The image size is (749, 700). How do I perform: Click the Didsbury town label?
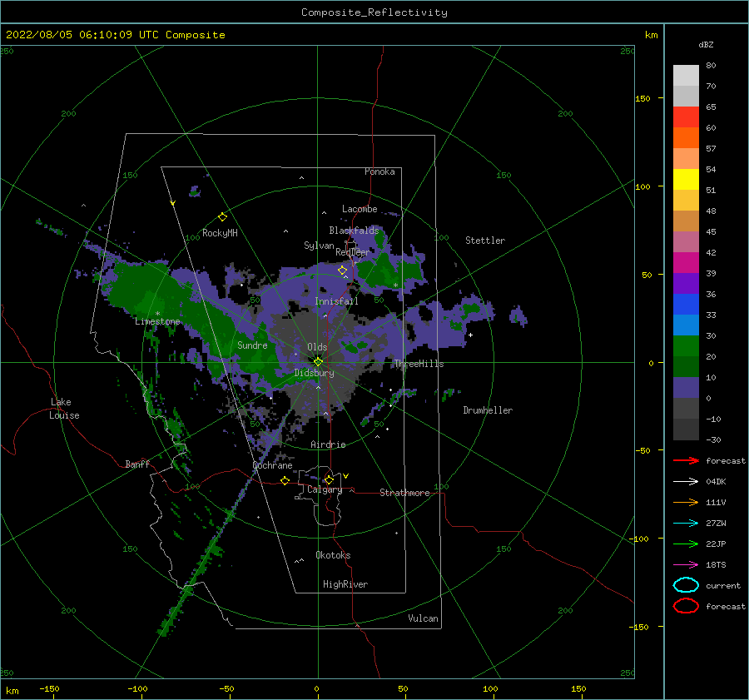pyautogui.click(x=315, y=373)
